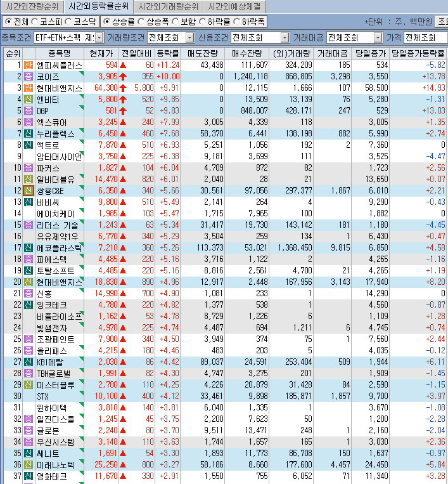Sort by 현재가 column header
Screen dimensions: 448x484
[101, 53]
